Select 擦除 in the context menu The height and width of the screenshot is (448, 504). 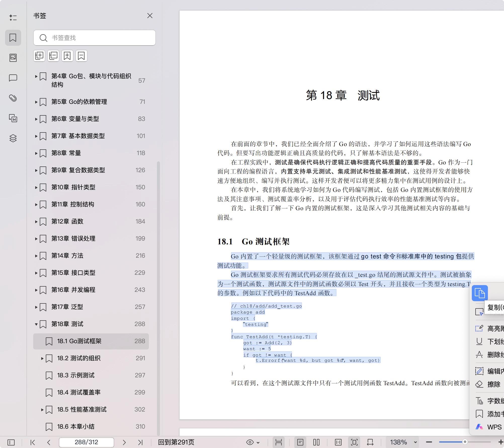pyautogui.click(x=493, y=384)
